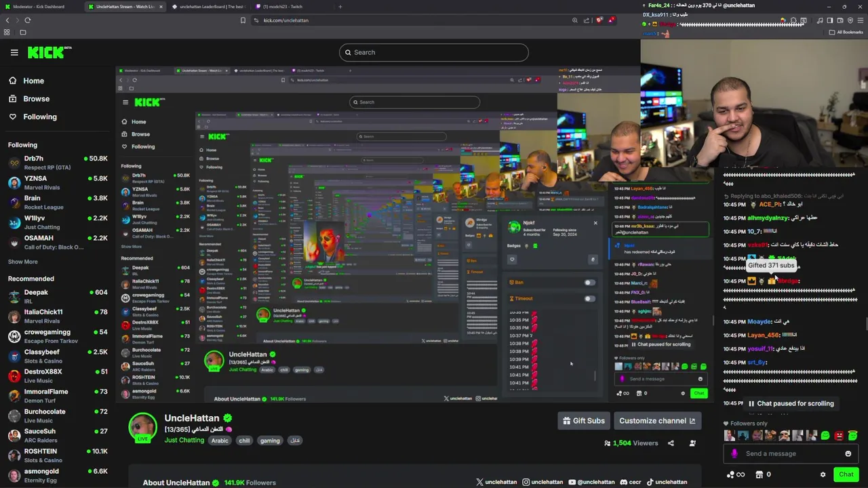Close the UncleHattan Stream browser tab
This screenshot has width=868, height=488.
point(160,7)
